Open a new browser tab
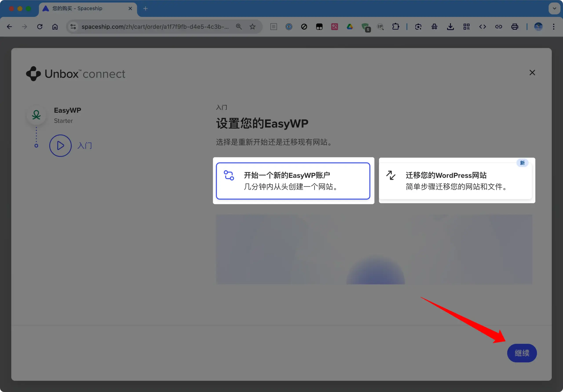The image size is (563, 392). tap(145, 9)
